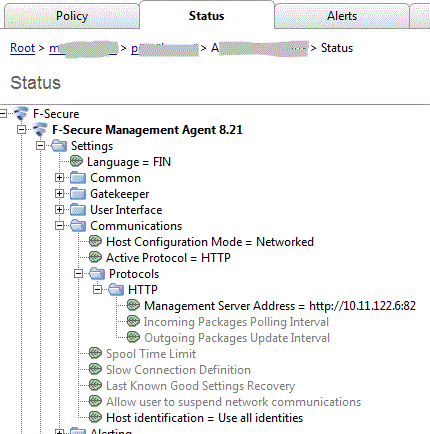Click the Last Known Good Settings icon
Screen dimensions: 430x434
pyautogui.click(x=95, y=385)
